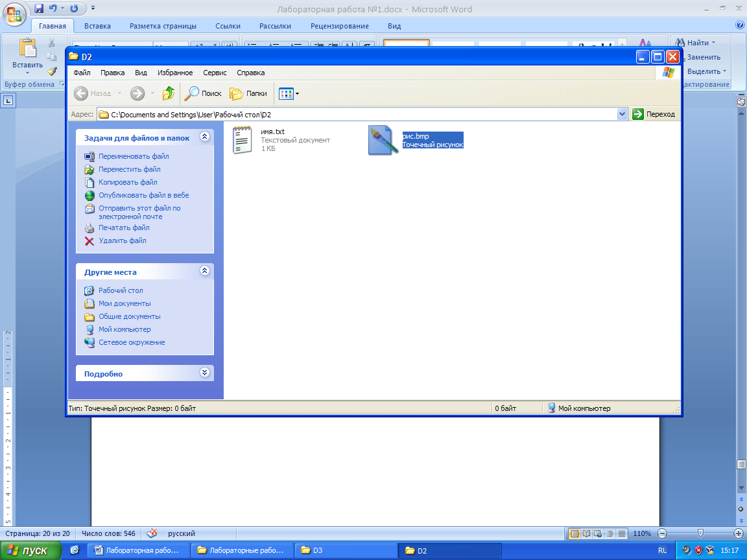The width and height of the screenshot is (747, 560).
Task: Open the Файл menu in the D2 window
Action: coord(82,73)
